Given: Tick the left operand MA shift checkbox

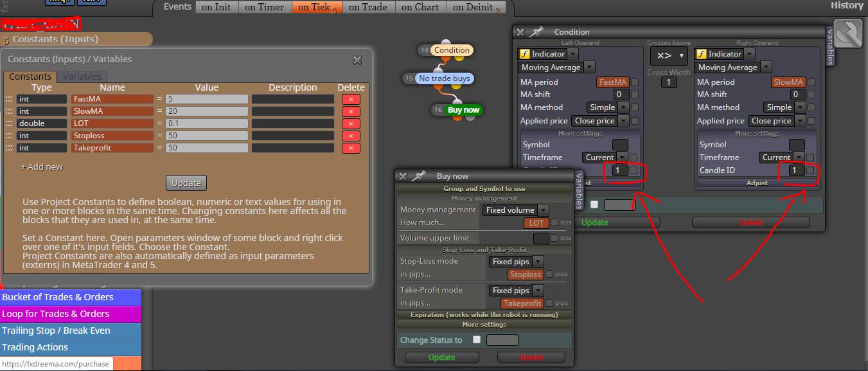Looking at the screenshot, I should click(x=635, y=95).
